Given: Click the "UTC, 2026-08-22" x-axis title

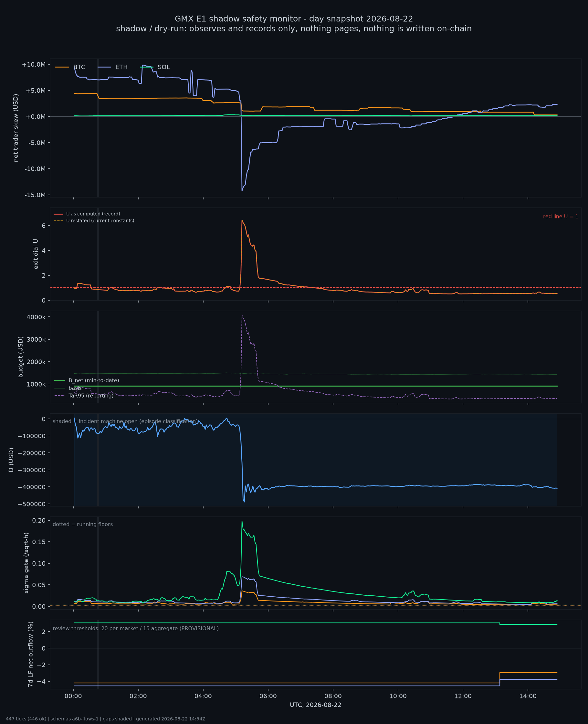Looking at the screenshot, I should (x=316, y=705).
